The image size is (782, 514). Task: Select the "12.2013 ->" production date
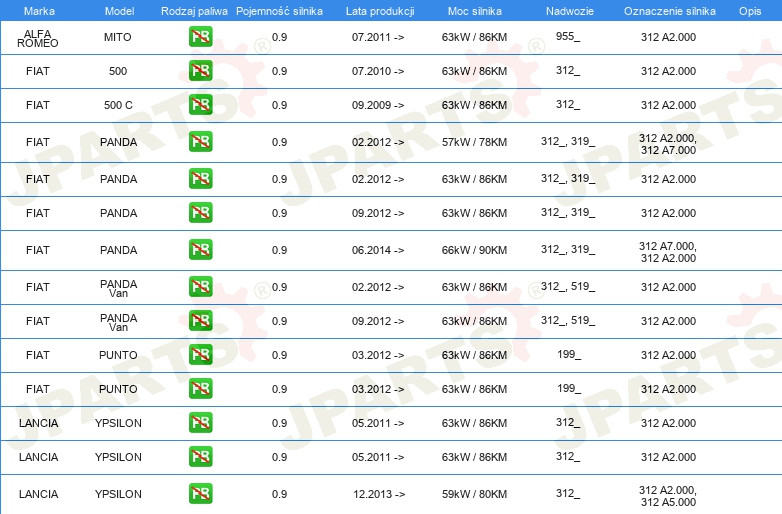[x=379, y=494]
